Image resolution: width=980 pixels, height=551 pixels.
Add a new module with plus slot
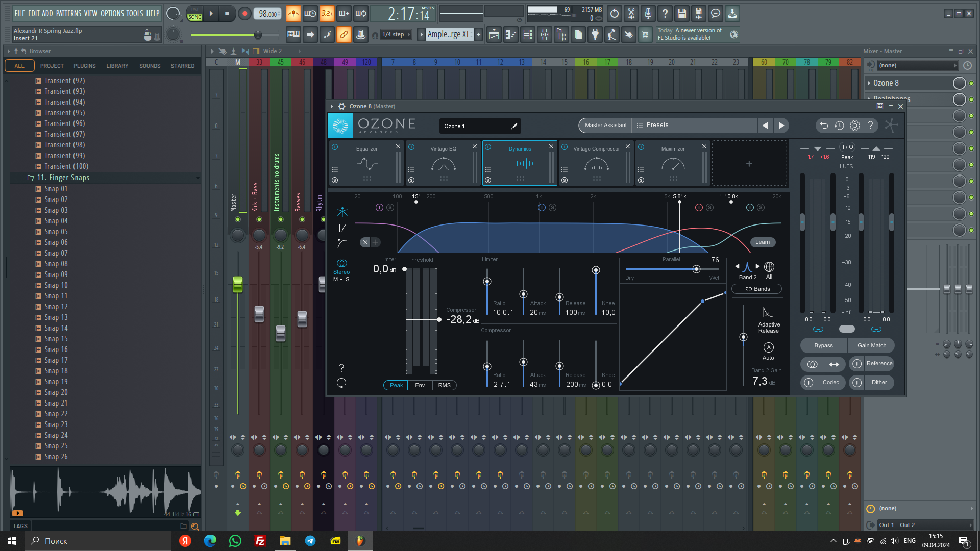point(749,163)
